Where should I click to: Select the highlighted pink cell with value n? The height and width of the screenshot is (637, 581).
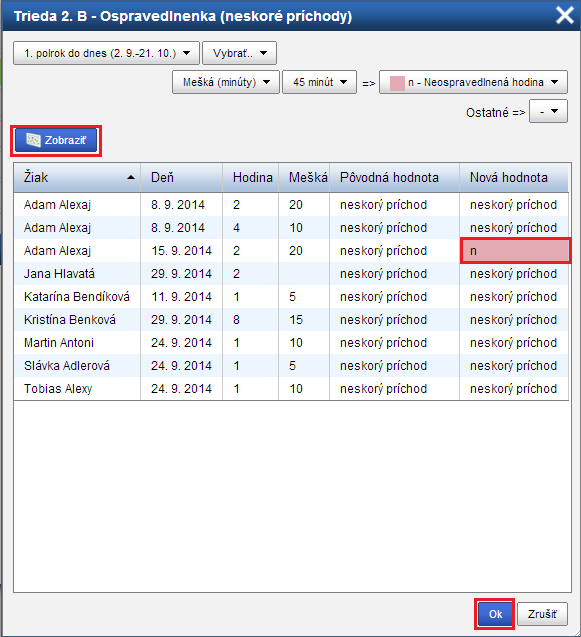point(516,251)
